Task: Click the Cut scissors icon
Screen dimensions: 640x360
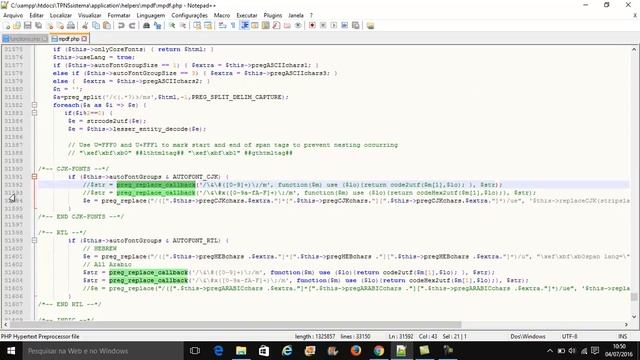Action: [85, 26]
